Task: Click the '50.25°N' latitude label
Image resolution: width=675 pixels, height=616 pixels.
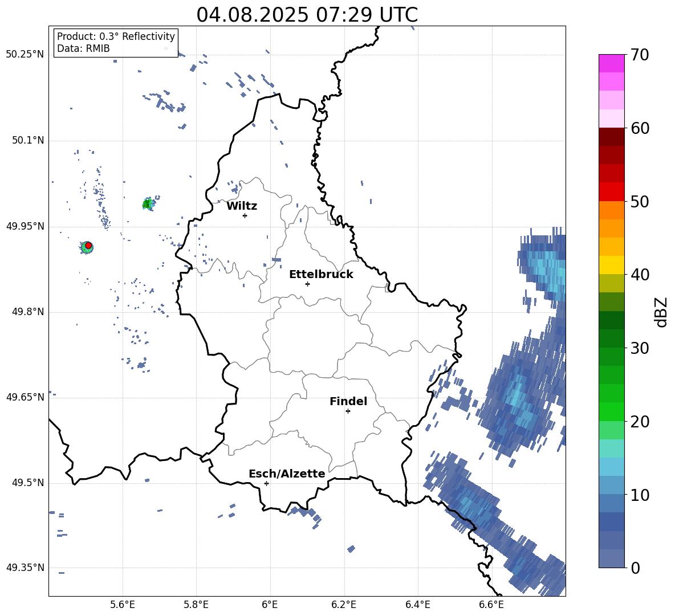Action: point(25,55)
